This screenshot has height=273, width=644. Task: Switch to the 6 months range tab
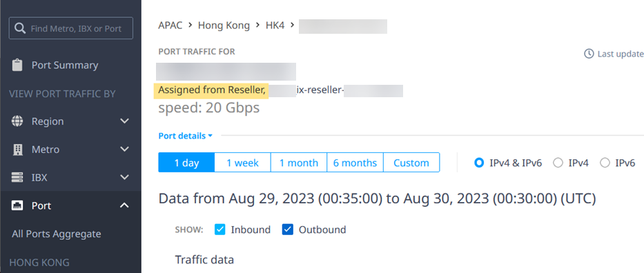click(x=355, y=163)
